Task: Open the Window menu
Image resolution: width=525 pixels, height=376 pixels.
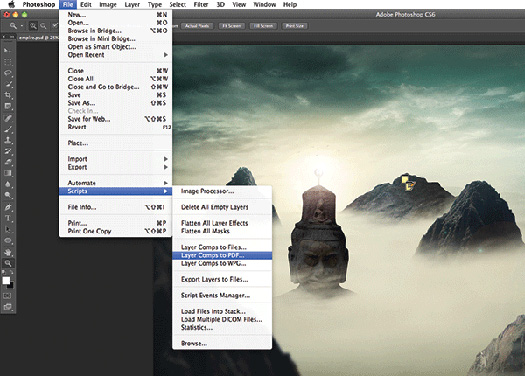Action: 265,4
